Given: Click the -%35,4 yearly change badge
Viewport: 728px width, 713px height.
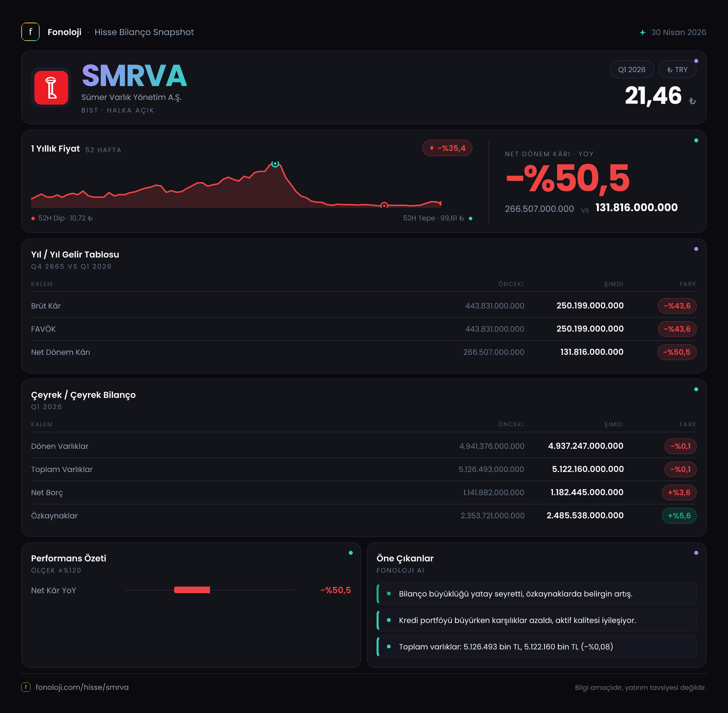Looking at the screenshot, I should coord(447,148).
